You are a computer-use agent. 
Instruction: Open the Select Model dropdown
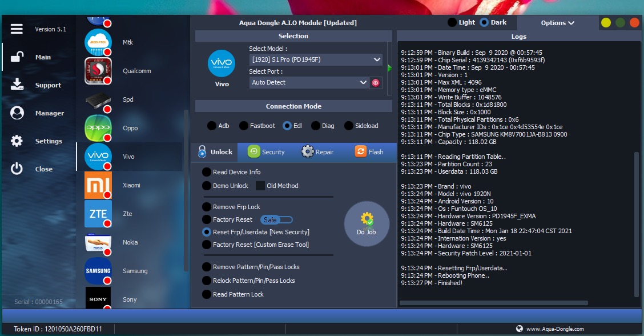click(x=316, y=59)
